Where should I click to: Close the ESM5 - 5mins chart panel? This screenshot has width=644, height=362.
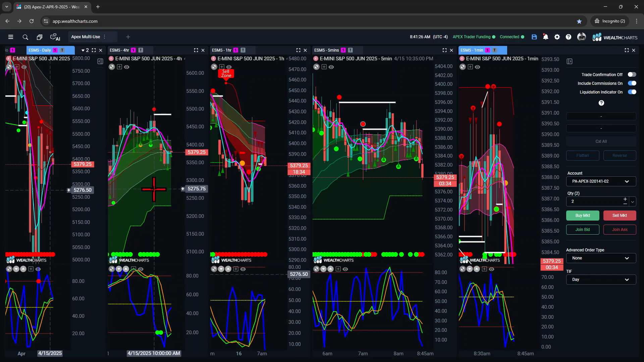pos(451,50)
